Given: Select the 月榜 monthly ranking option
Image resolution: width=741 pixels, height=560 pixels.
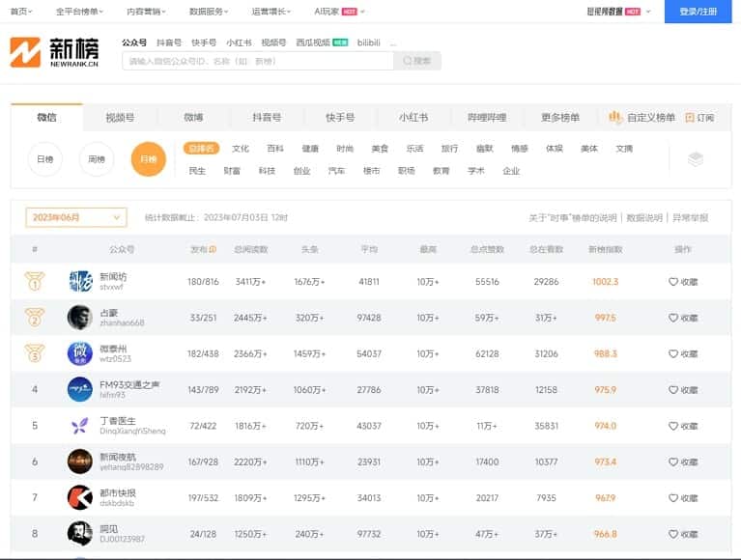Looking at the screenshot, I should [148, 159].
